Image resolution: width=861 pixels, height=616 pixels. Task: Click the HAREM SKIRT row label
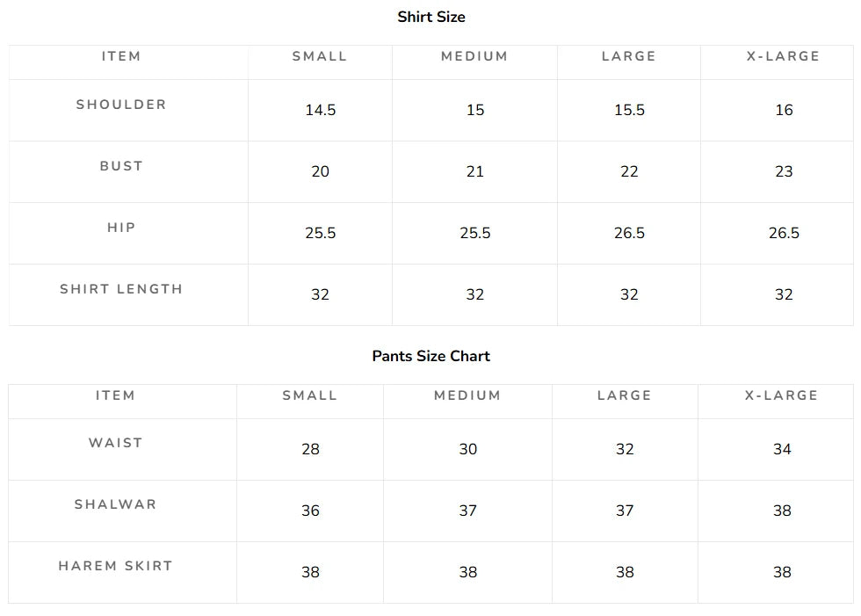click(x=115, y=566)
